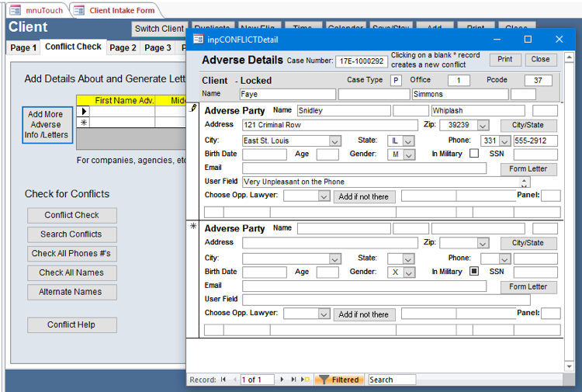Click the Search box in record navigator

click(x=391, y=380)
